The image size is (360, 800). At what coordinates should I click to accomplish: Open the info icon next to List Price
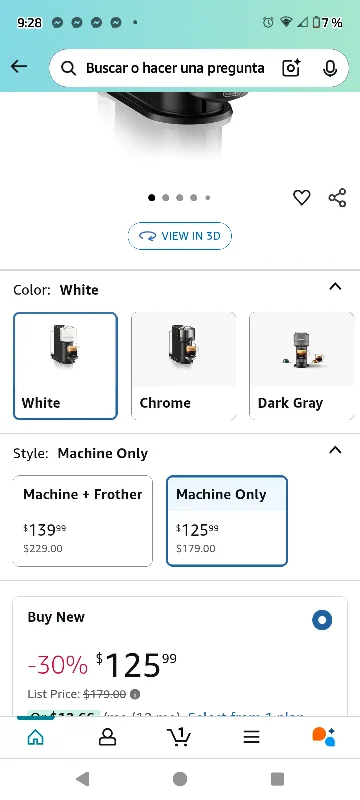pyautogui.click(x=135, y=694)
